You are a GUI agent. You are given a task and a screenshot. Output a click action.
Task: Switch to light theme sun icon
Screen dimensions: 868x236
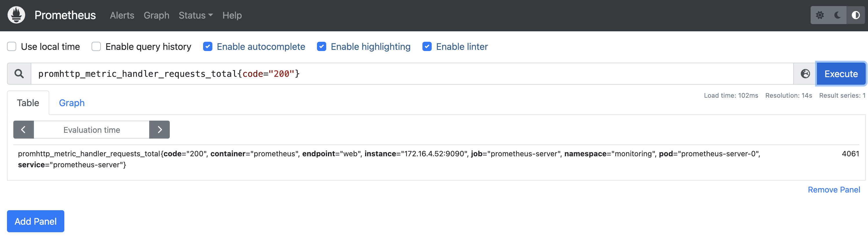tap(820, 15)
